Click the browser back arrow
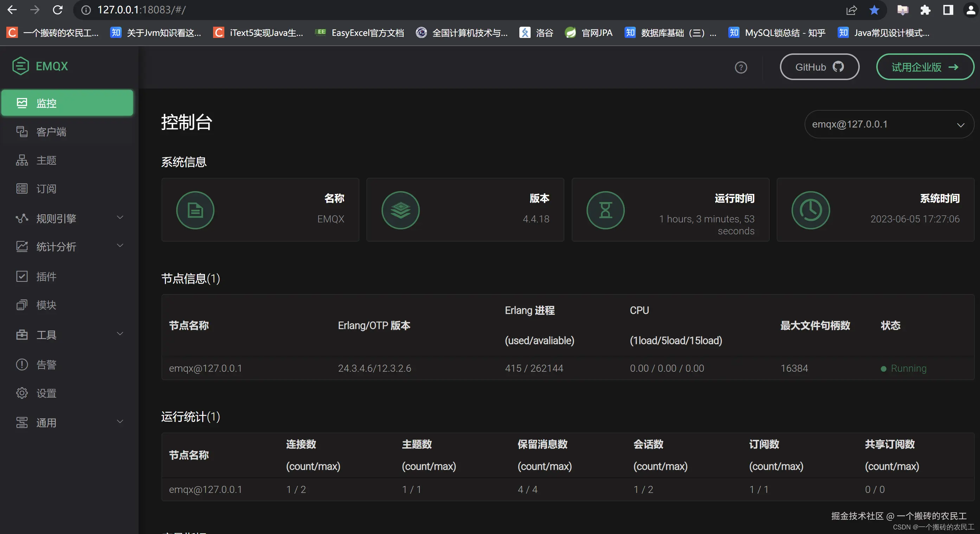 click(x=12, y=9)
